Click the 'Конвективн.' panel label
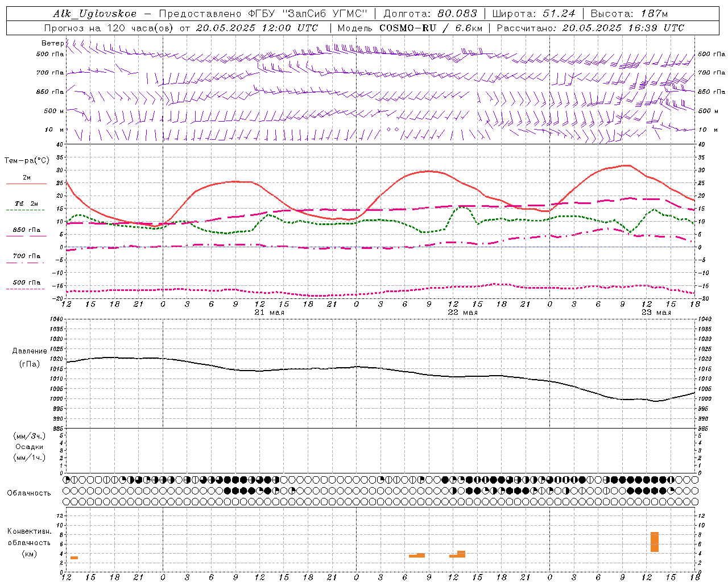 pyautogui.click(x=30, y=531)
